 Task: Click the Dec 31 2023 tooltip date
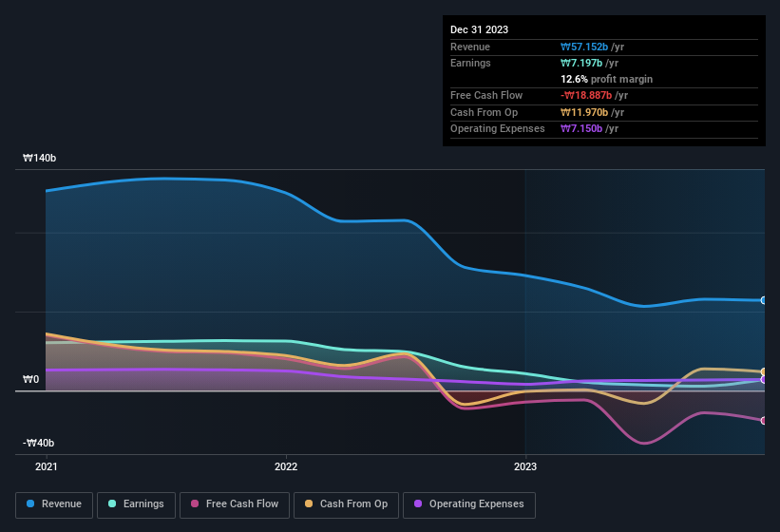tap(479, 29)
